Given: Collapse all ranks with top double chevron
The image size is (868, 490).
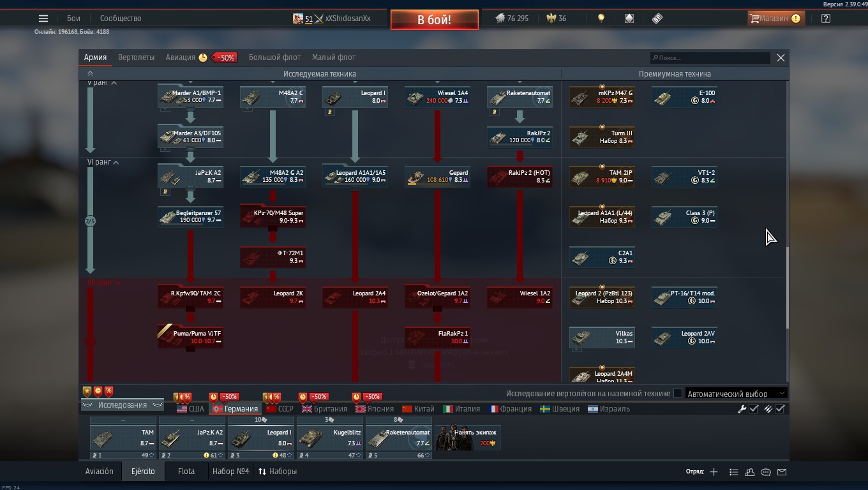Looking at the screenshot, I should tap(90, 74).
